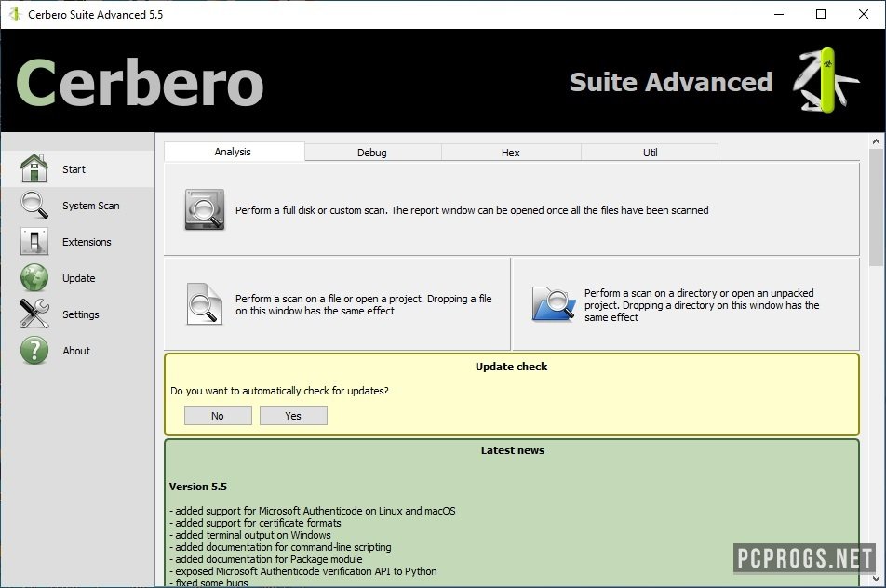Click the scroll down arrow

point(876,579)
